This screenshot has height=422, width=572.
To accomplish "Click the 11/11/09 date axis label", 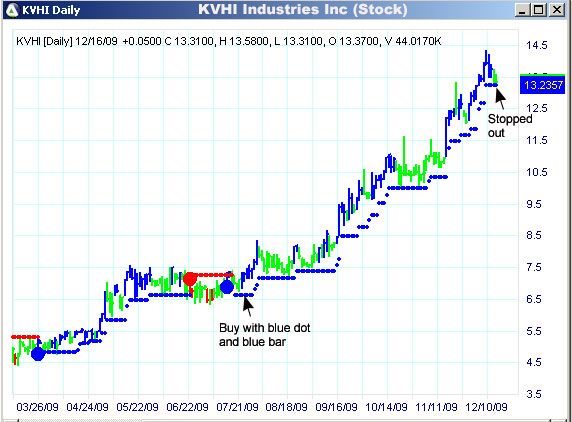I will point(436,407).
